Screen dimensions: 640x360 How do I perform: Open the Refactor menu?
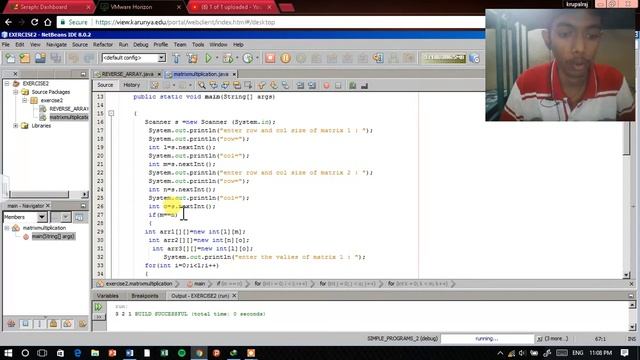tap(102, 44)
